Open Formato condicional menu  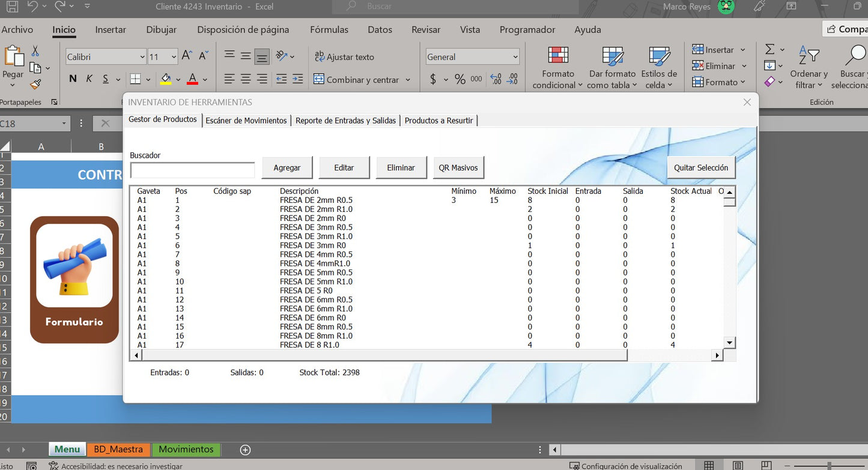tap(558, 68)
